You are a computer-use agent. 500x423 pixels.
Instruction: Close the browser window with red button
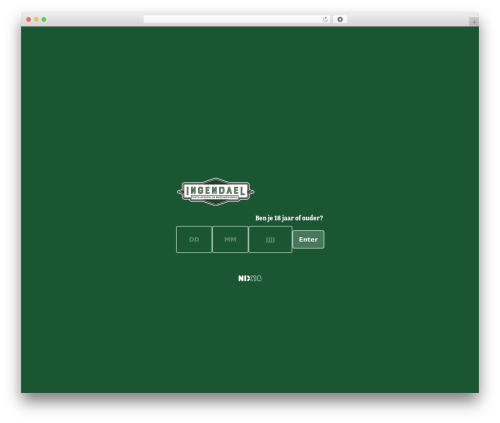point(29,20)
